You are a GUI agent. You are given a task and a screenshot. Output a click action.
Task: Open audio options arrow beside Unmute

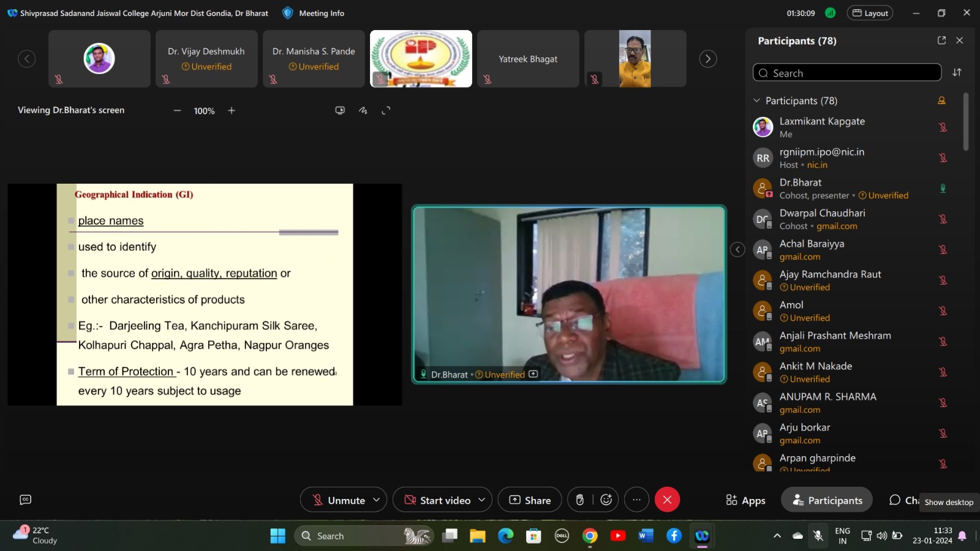[x=377, y=500]
